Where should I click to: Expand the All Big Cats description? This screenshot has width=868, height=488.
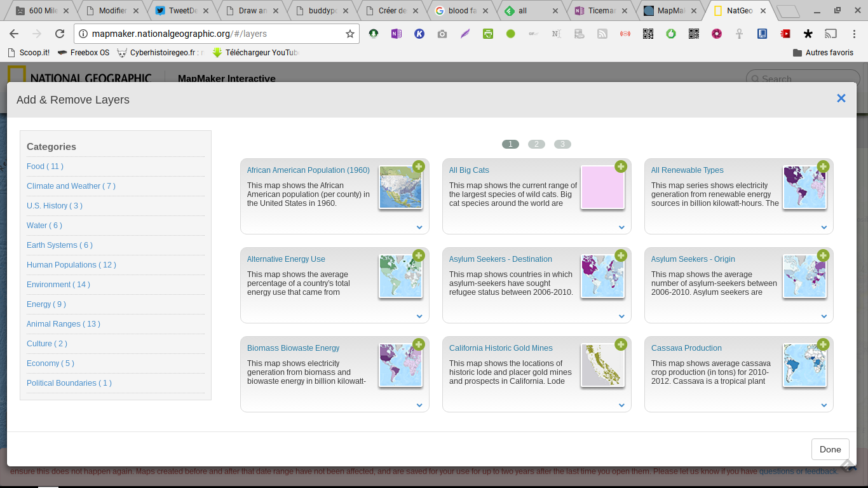click(621, 227)
